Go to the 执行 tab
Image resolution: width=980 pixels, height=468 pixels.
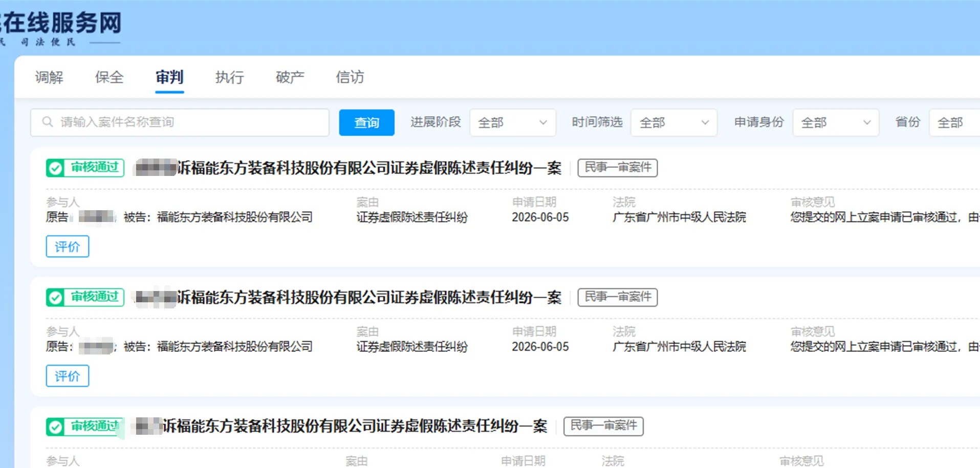pyautogui.click(x=229, y=77)
